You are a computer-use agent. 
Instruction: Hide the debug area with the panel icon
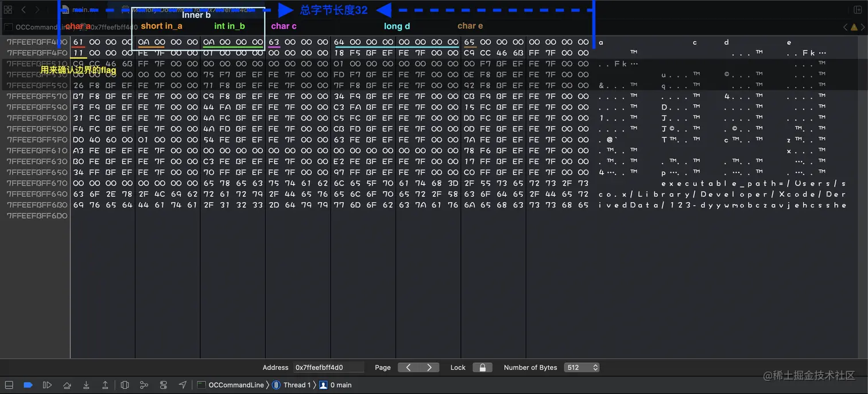pyautogui.click(x=9, y=385)
